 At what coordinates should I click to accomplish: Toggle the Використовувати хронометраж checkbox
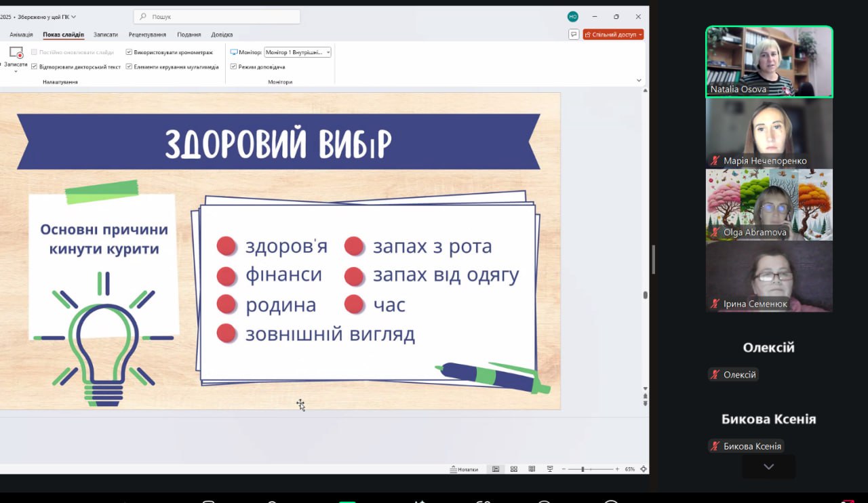click(x=129, y=52)
